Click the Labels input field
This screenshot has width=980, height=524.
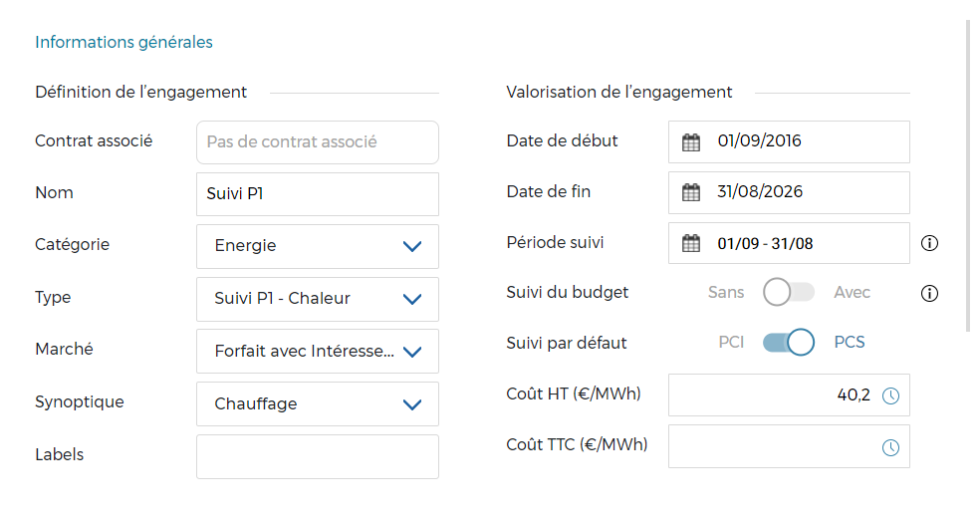point(317,456)
